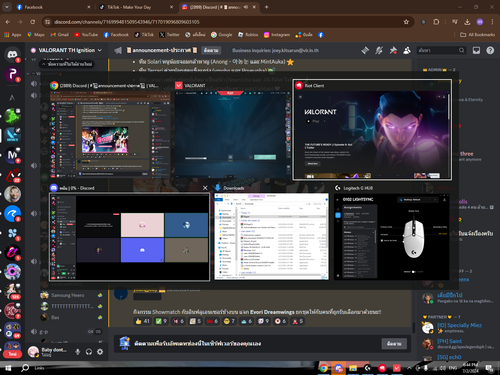Open pinned messages icon in channel header

tap(393, 50)
